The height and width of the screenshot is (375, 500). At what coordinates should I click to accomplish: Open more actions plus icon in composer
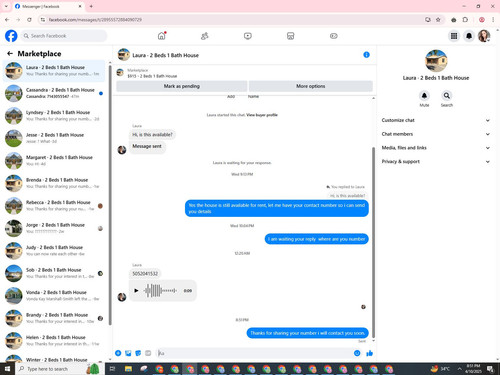click(x=118, y=353)
